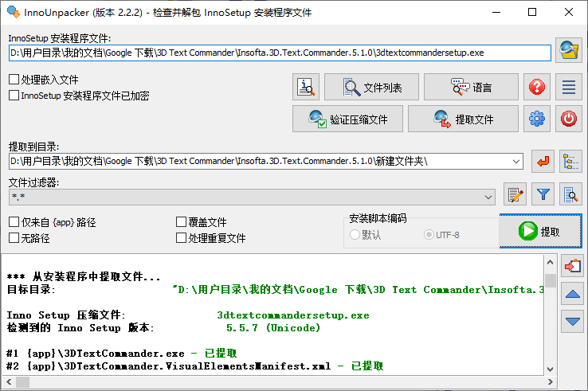Image resolution: width=588 pixels, height=391 pixels.
Task: Click the edit filter pencil icon
Action: point(515,194)
